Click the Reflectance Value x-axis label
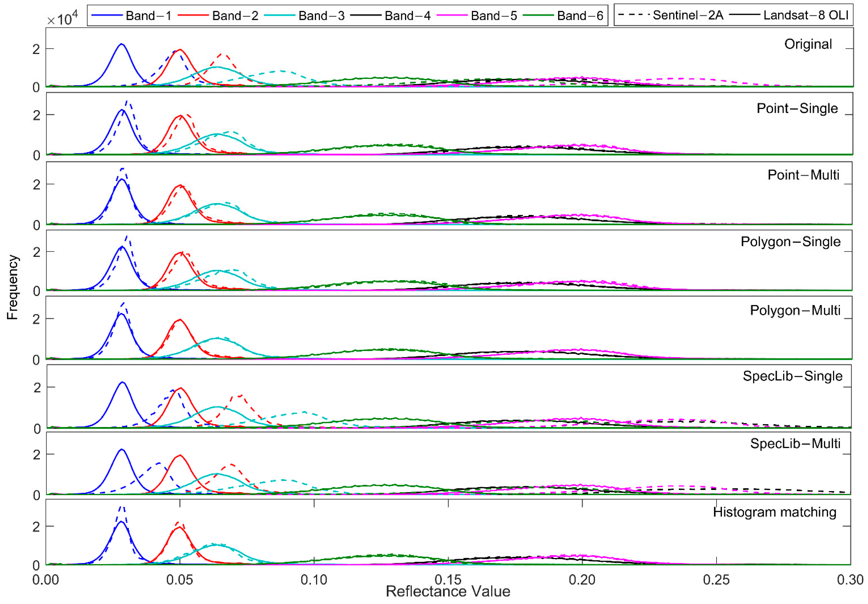The height and width of the screenshot is (604, 868). [448, 591]
